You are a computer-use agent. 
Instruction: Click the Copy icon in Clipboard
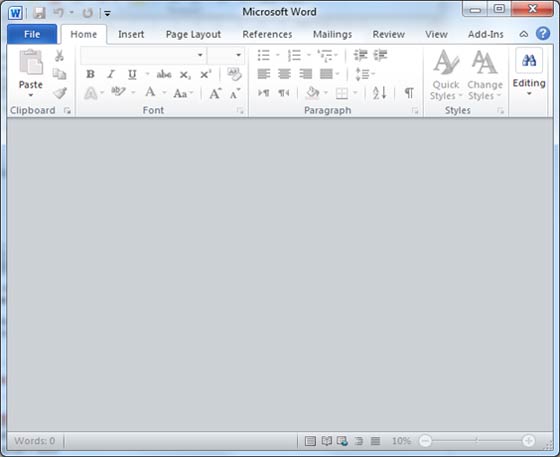pyautogui.click(x=59, y=74)
